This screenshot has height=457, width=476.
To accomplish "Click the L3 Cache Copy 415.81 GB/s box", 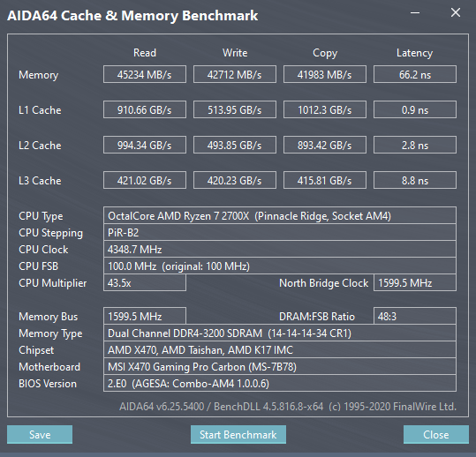I will 325,180.
